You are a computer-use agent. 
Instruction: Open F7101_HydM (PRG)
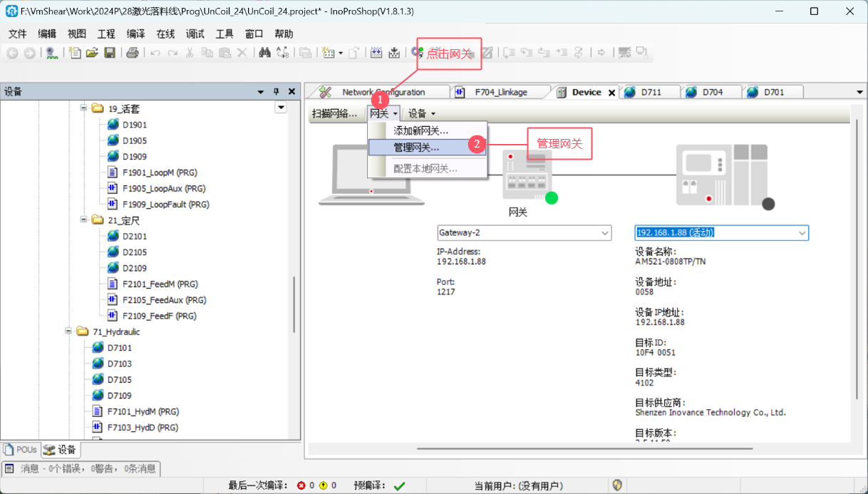pyautogui.click(x=135, y=411)
